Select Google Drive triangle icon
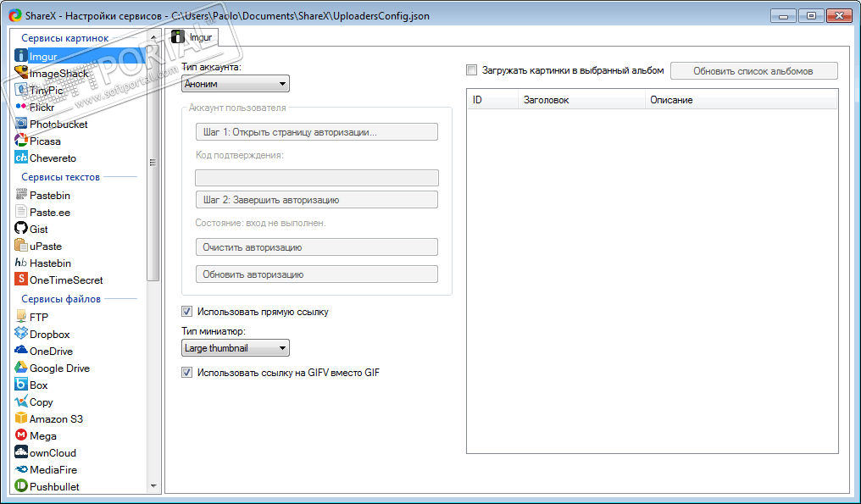The image size is (861, 504). click(21, 368)
